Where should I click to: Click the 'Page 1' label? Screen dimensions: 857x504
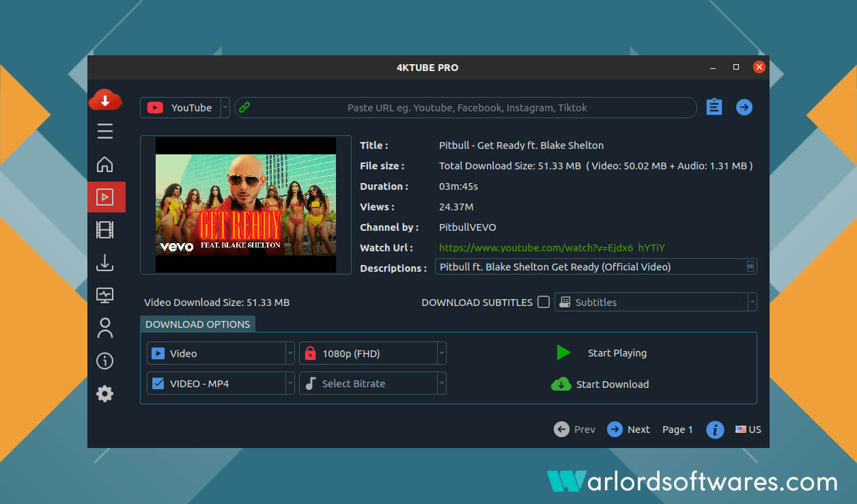pos(677,430)
